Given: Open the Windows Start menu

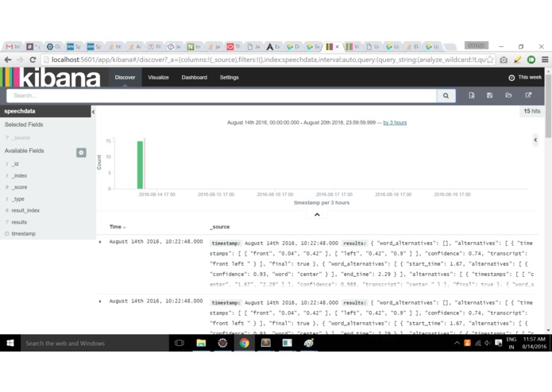Looking at the screenshot, I should point(10,343).
